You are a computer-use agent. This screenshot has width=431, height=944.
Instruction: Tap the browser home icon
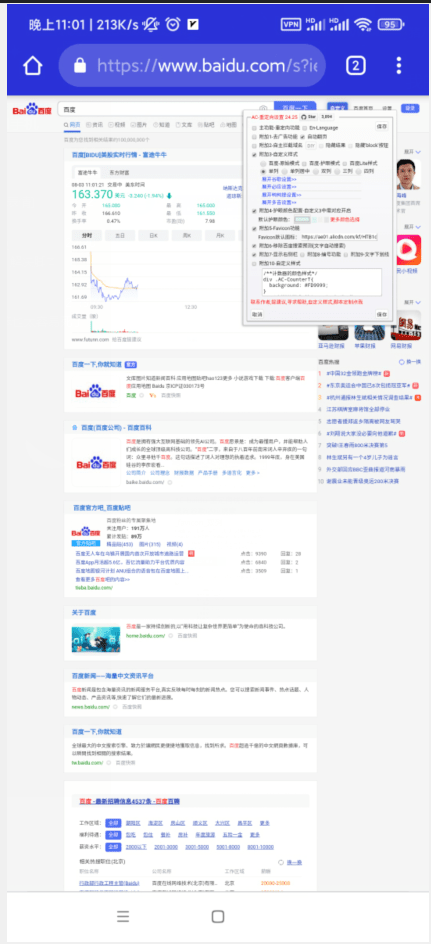point(33,66)
